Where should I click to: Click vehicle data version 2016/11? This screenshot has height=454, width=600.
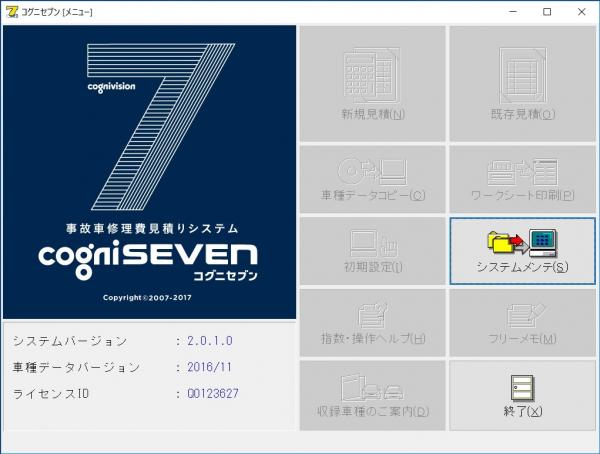209,367
